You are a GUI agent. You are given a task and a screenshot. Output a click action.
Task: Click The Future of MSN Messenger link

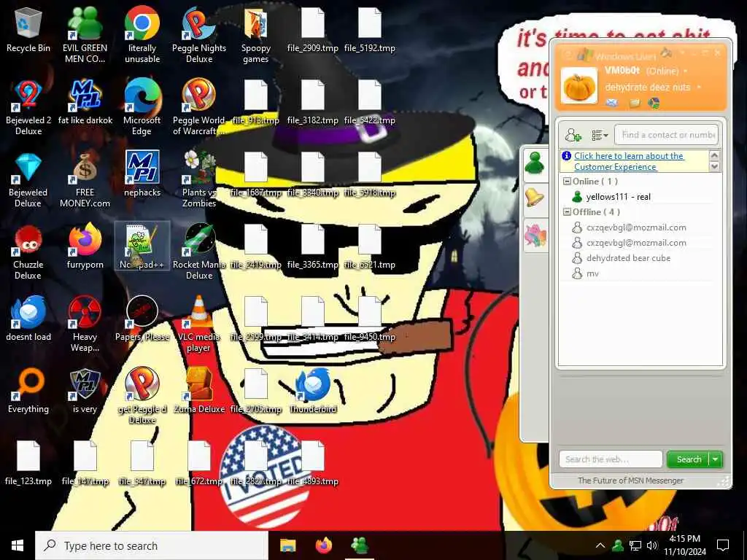click(x=631, y=481)
